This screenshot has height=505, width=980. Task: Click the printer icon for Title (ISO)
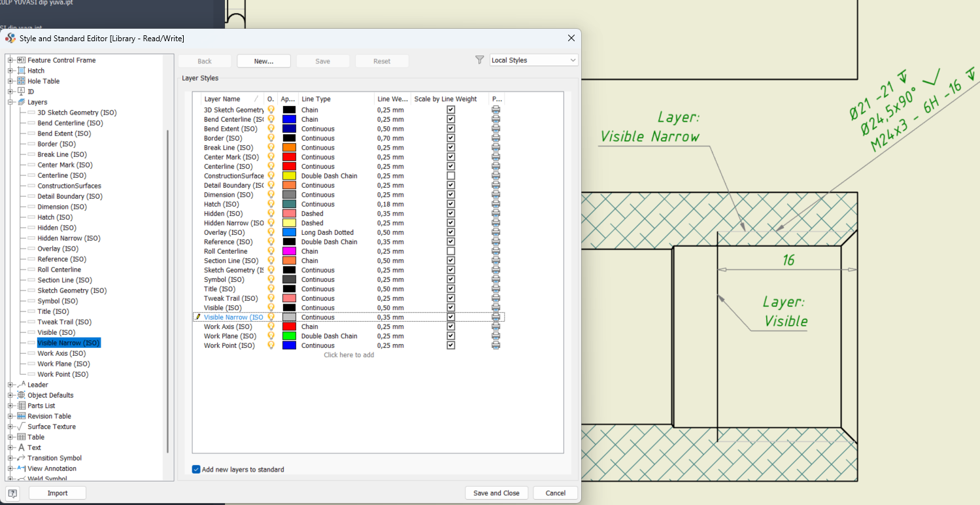click(x=496, y=289)
